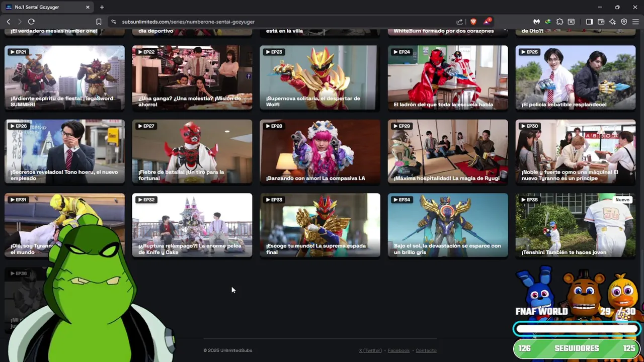This screenshot has width=644, height=362.
Task: Open the Extensions puzzle-piece menu
Action: point(559,22)
